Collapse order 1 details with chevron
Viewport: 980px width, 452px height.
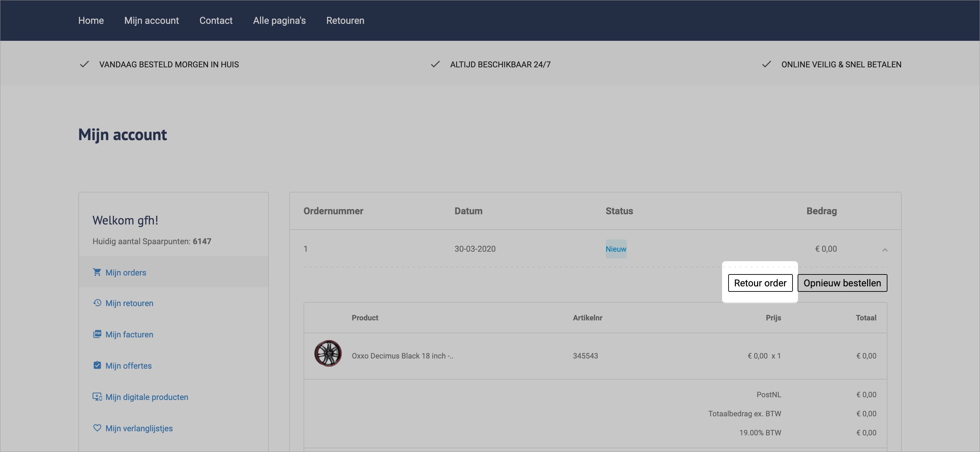[884, 250]
